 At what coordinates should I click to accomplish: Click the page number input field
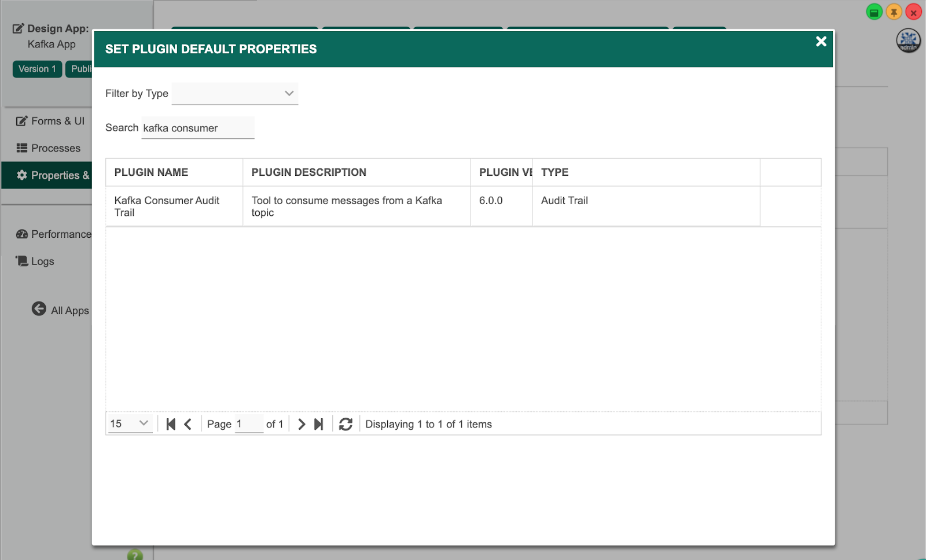[x=249, y=424]
